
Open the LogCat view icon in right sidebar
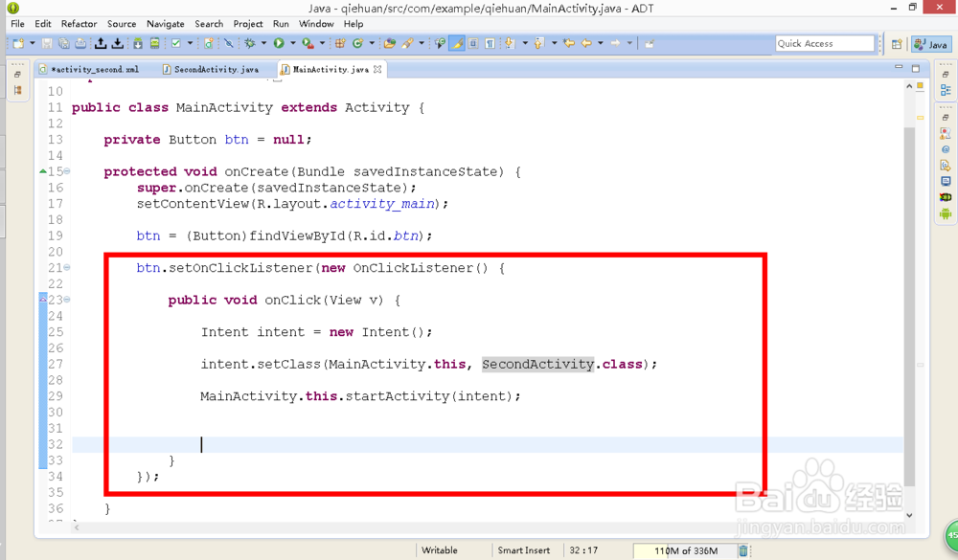[x=946, y=197]
